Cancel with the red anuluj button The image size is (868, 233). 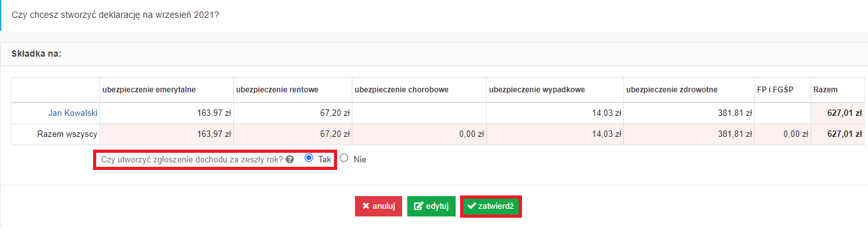tap(379, 206)
